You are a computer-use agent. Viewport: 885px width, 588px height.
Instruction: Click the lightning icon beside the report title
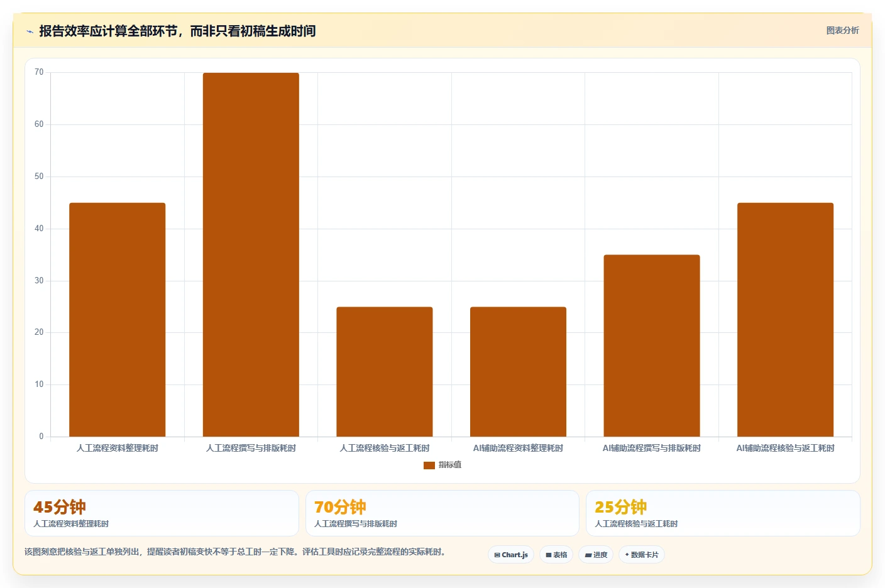(x=30, y=31)
